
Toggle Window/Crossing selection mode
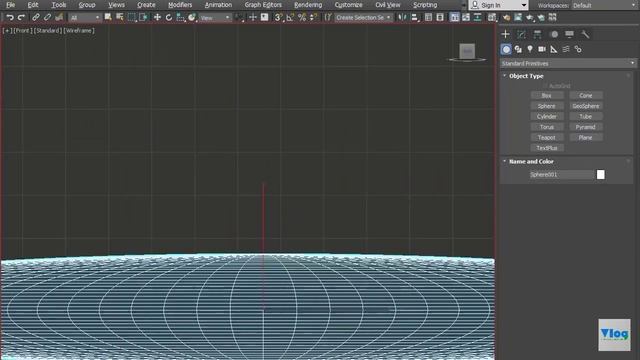tap(143, 18)
